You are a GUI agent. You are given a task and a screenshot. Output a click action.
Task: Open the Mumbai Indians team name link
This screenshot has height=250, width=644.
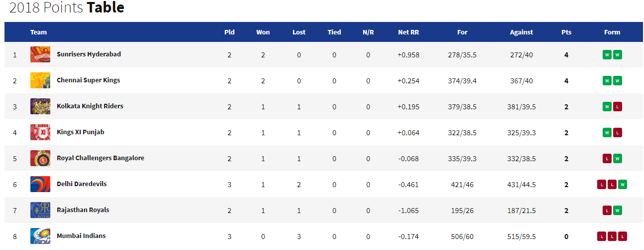click(x=81, y=236)
